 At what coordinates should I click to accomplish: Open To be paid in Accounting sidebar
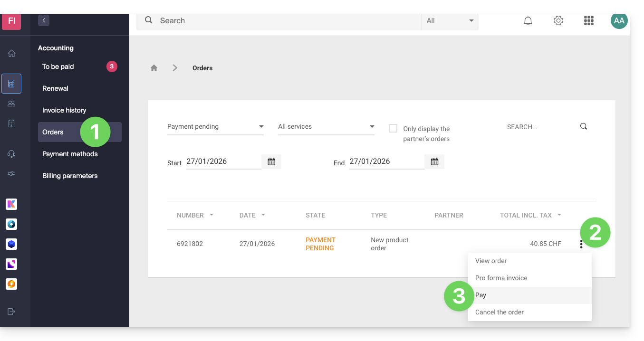[x=58, y=66]
